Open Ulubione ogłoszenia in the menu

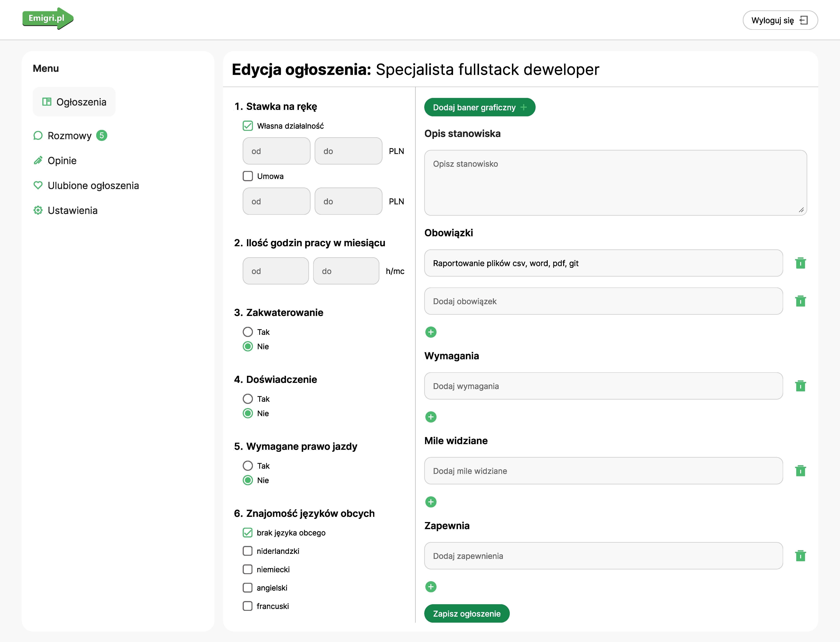click(x=86, y=185)
